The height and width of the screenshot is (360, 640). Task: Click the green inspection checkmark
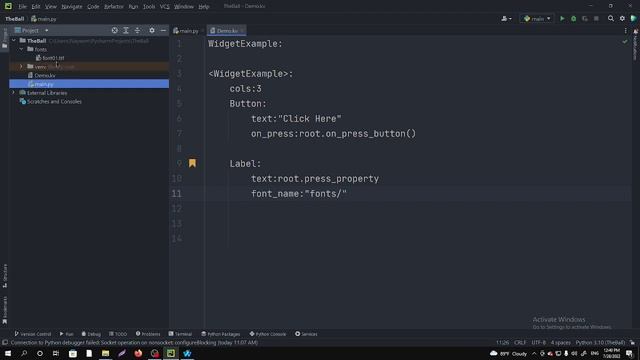point(625,41)
